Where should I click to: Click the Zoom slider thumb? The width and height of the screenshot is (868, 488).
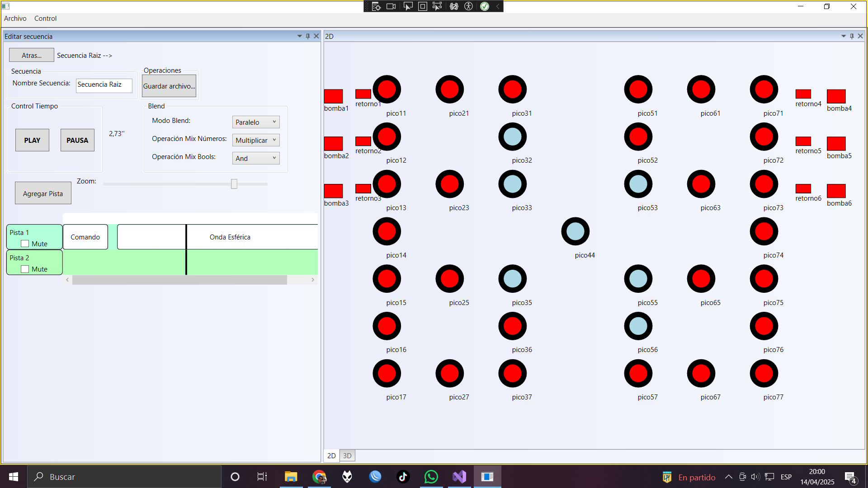pos(234,184)
